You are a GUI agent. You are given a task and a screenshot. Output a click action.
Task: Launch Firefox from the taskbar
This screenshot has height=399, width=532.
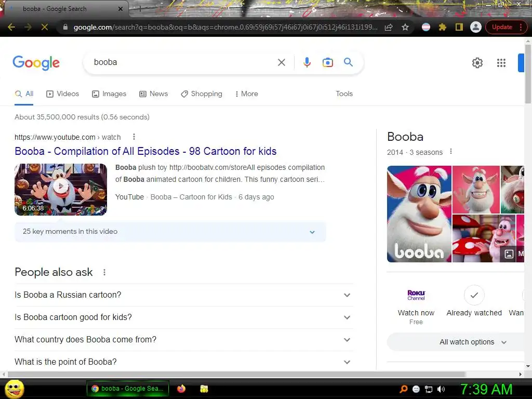pos(181,389)
